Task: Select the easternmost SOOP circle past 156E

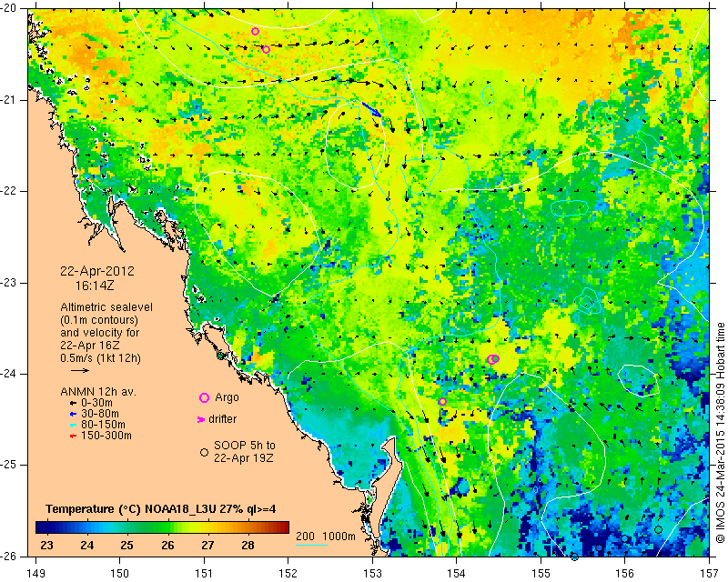Action: click(x=658, y=530)
